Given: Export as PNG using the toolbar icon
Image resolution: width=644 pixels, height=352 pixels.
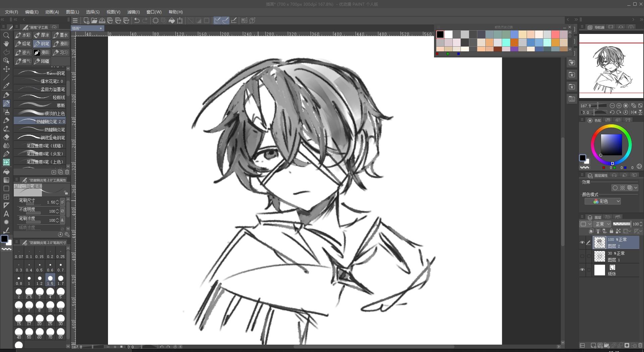Looking at the screenshot, I should 118,20.
